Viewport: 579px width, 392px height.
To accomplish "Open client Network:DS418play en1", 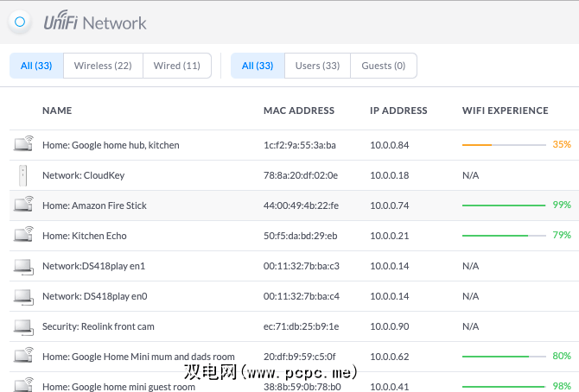I will coord(94,266).
